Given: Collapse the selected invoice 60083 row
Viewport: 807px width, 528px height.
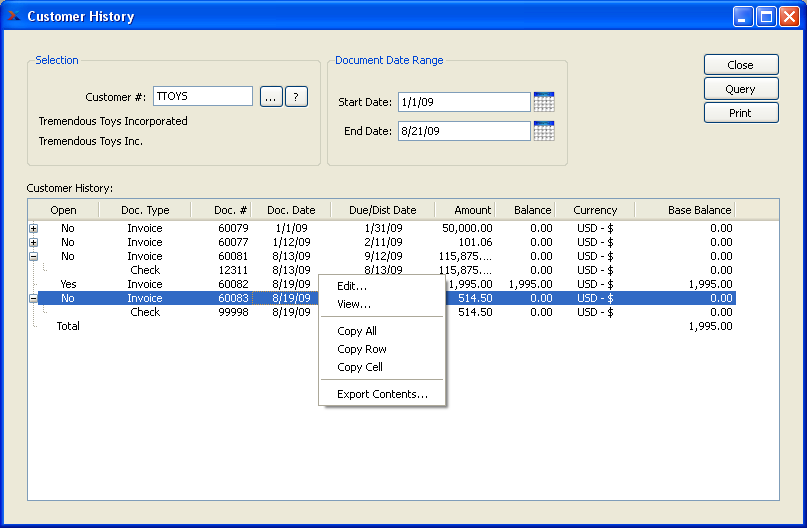Looking at the screenshot, I should (33, 298).
